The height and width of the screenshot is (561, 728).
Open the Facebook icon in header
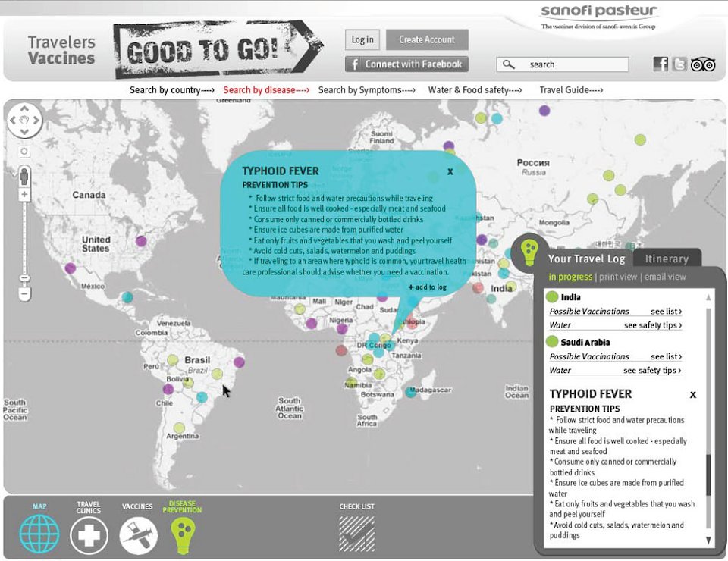tap(661, 64)
